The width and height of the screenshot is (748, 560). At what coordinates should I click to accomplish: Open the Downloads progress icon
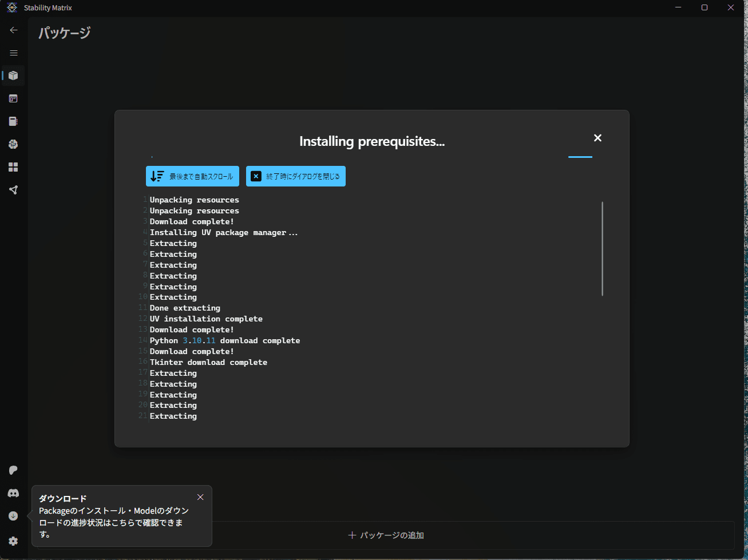point(14,516)
